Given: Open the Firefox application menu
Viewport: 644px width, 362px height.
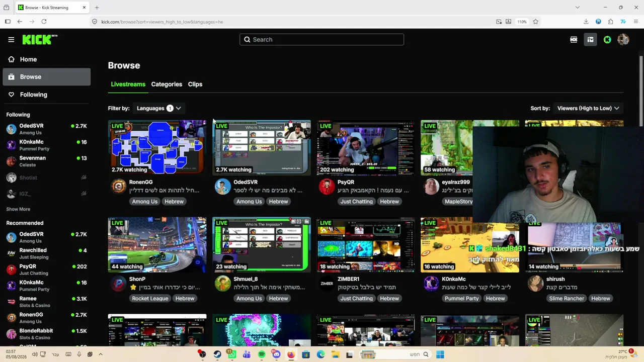Looking at the screenshot, I should pyautogui.click(x=635, y=22).
